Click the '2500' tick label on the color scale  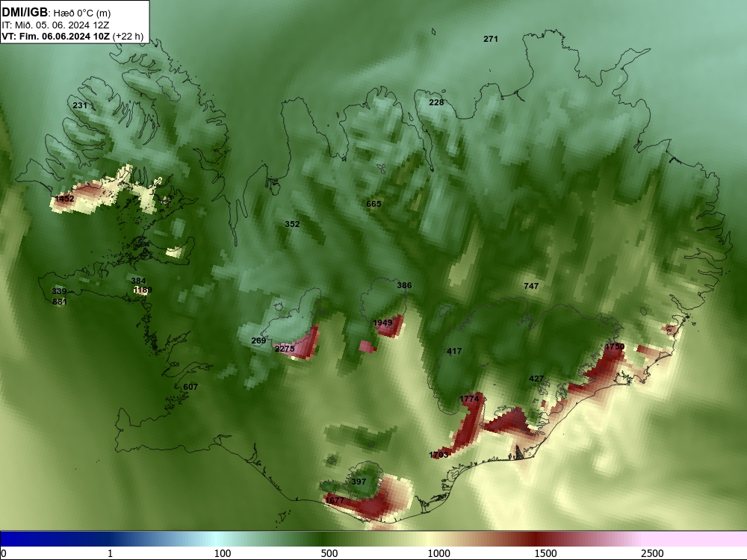click(652, 553)
